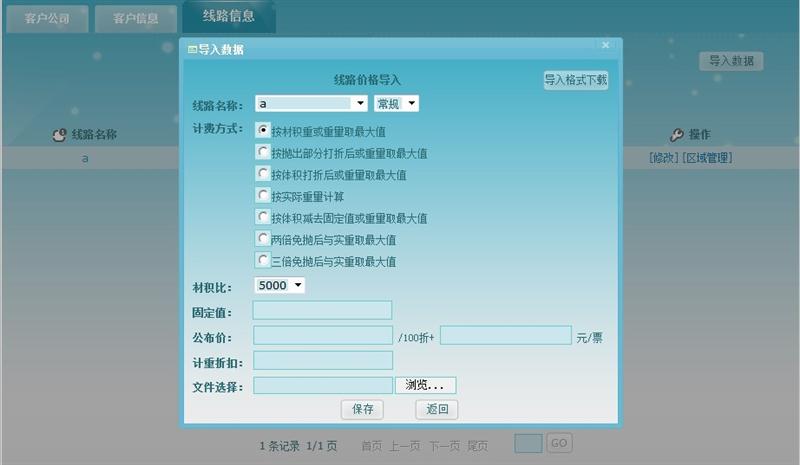The width and height of the screenshot is (800, 465).
Task: Switch to the 客户公司 tab
Action: click(47, 18)
